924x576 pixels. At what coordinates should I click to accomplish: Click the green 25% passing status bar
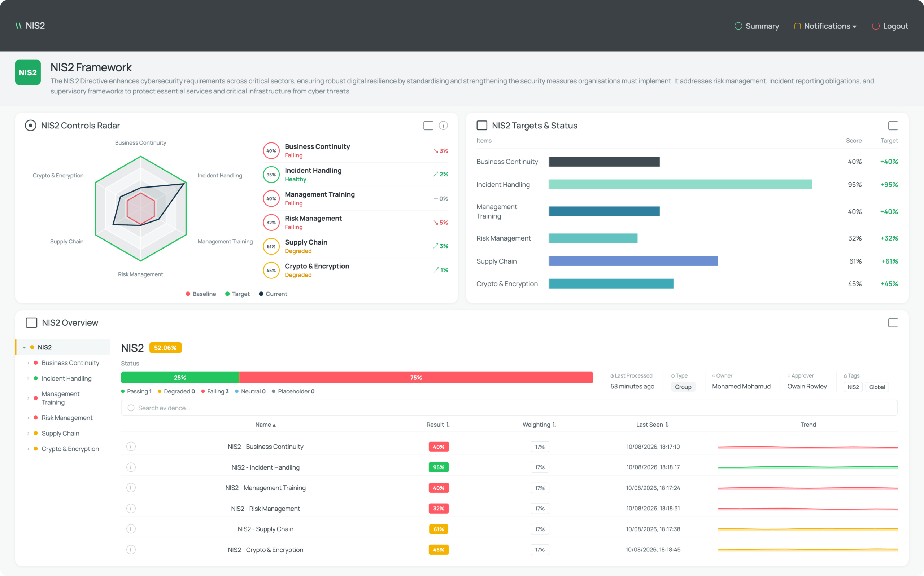180,378
